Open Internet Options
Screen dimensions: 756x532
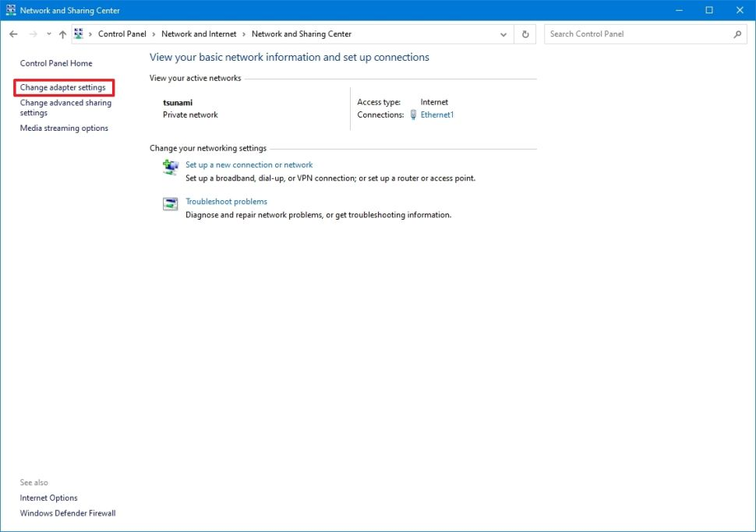[48, 497]
